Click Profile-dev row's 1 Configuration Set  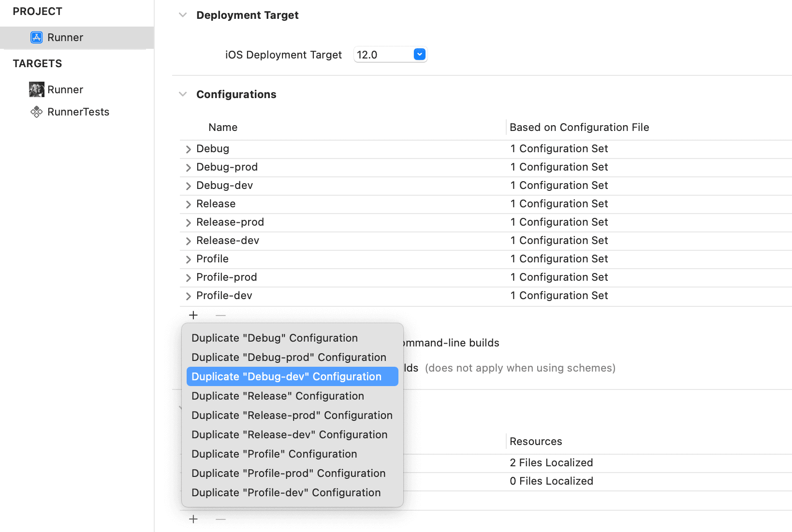pyautogui.click(x=559, y=295)
